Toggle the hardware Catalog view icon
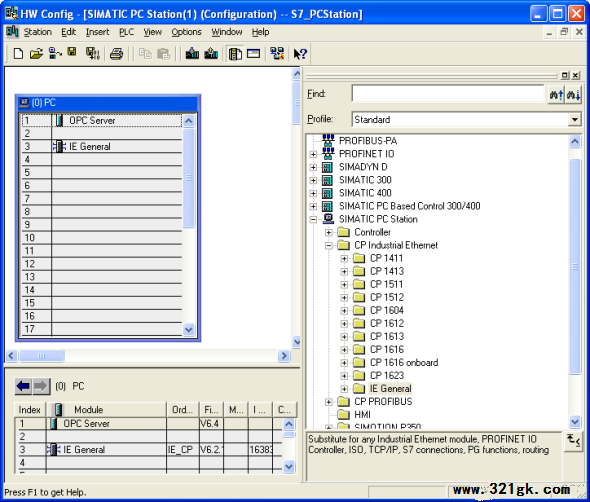Screen dimensions: 590x502 [236, 54]
